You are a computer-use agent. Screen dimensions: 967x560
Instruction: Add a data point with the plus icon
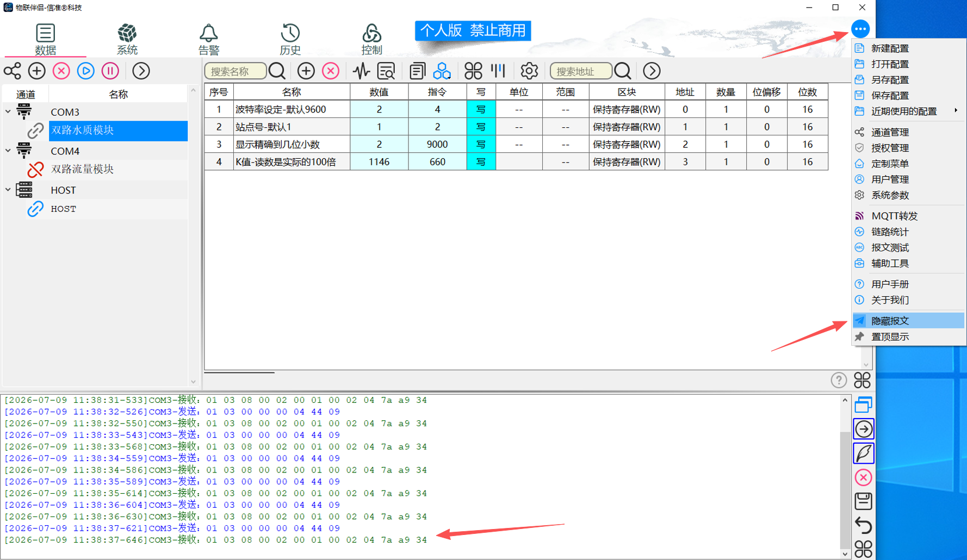point(306,71)
